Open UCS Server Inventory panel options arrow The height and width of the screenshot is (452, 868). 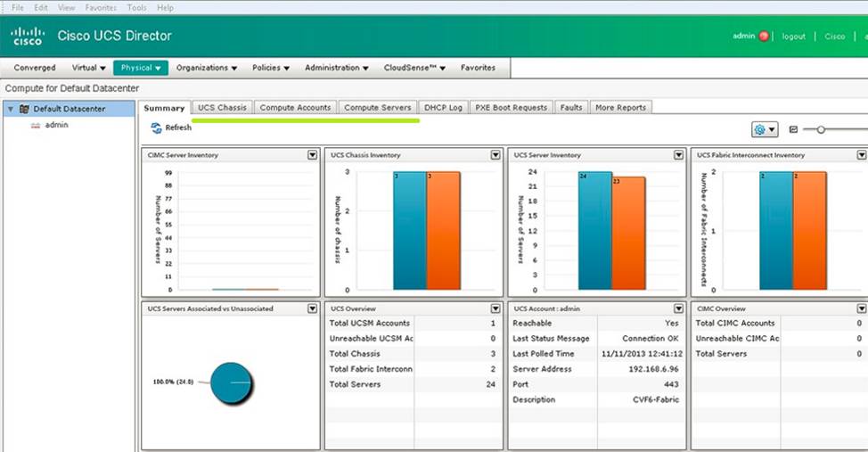(x=679, y=155)
